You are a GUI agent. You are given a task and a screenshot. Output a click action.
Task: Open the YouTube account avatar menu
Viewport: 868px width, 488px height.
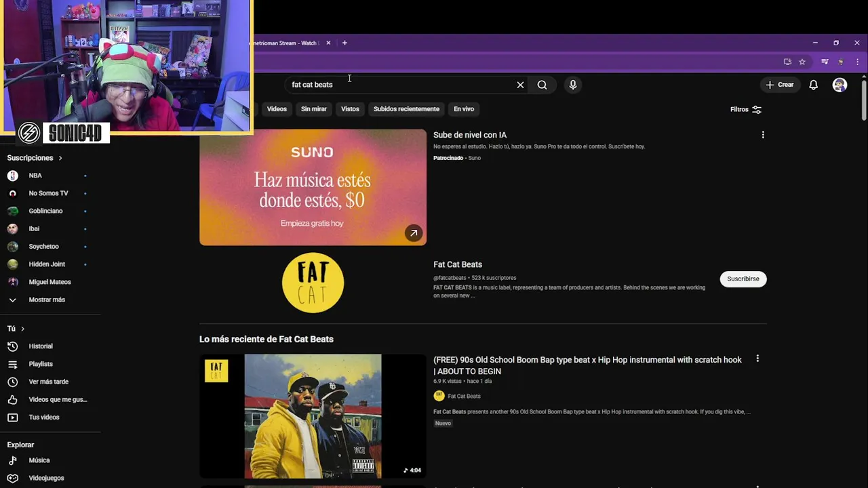click(x=840, y=85)
